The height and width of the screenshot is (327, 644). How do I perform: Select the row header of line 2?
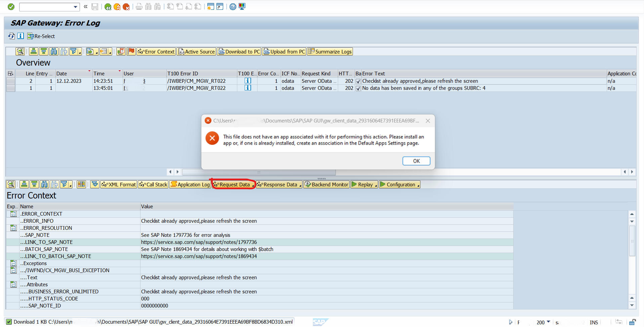click(x=11, y=81)
